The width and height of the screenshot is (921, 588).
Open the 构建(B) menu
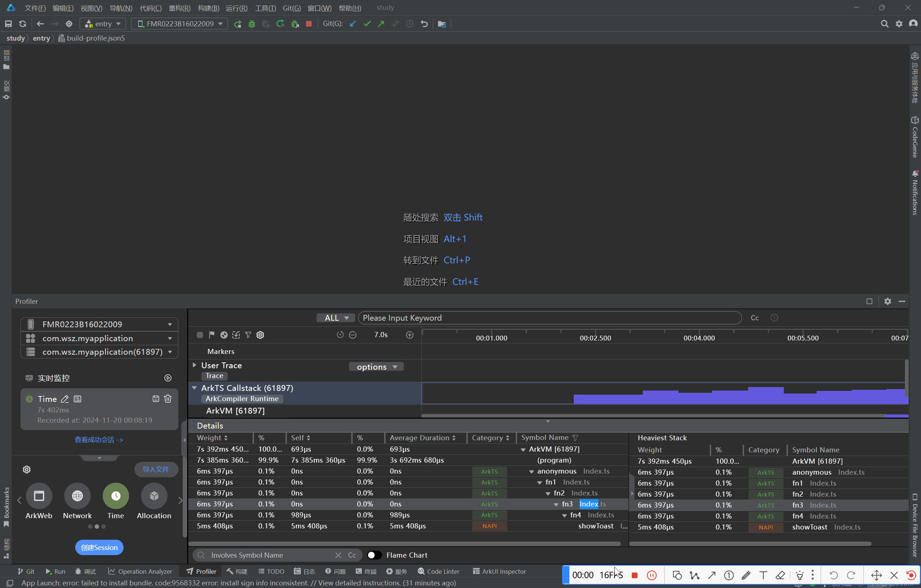(x=208, y=8)
